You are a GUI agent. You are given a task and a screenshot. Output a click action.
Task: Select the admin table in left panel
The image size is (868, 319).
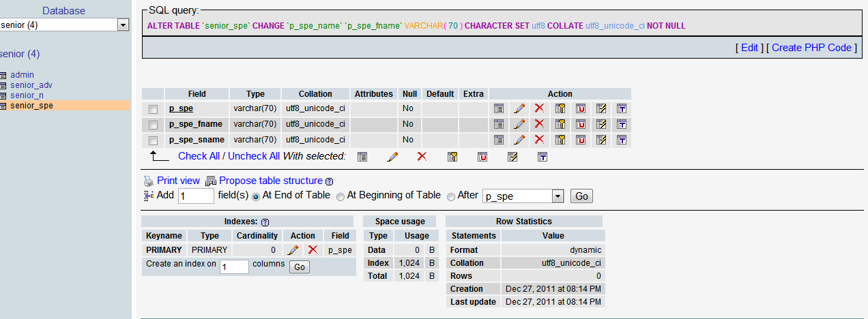tap(22, 75)
